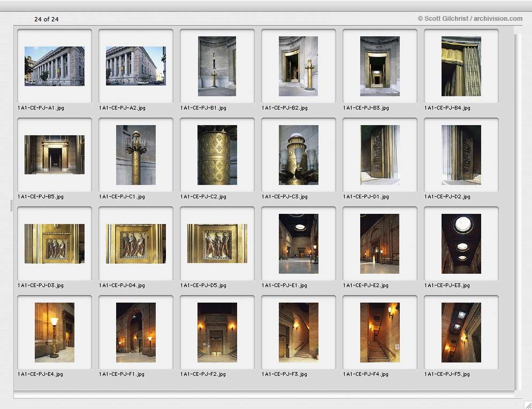Pick thumbnail 1A1-CE-PJ-B3.jpg doorway
The width and height of the screenshot is (532, 409).
point(379,66)
